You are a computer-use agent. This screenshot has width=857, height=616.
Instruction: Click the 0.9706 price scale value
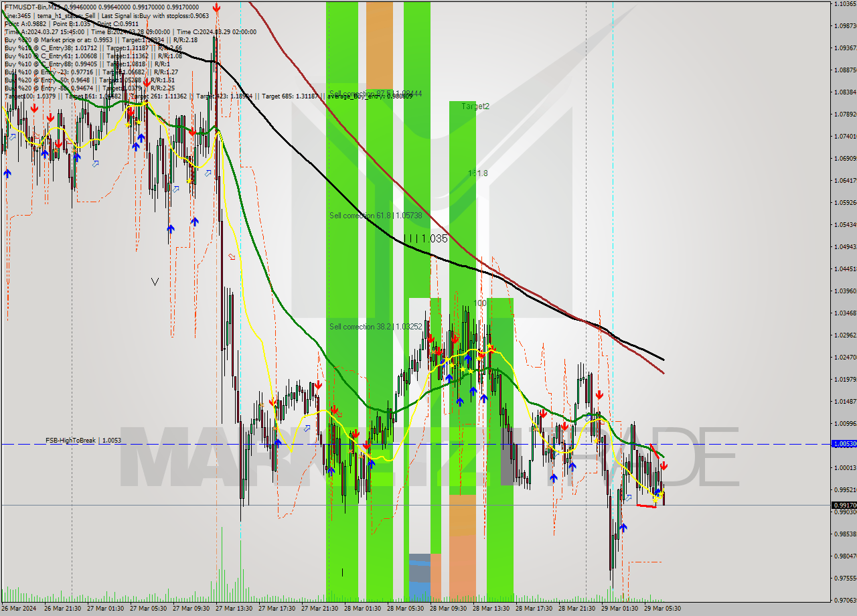845,601
